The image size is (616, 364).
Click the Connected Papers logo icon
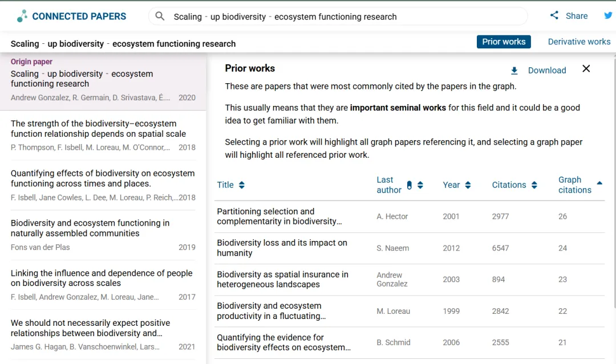pos(22,16)
